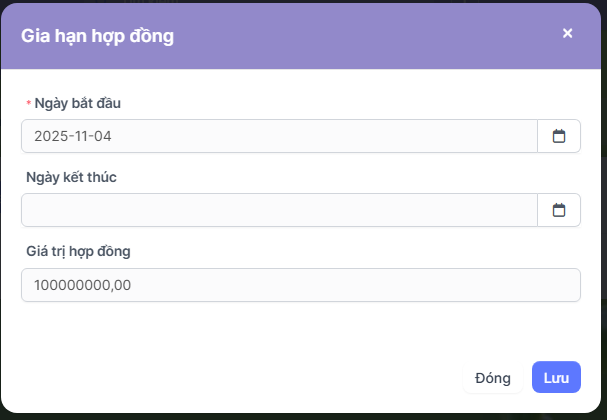Open the calendar picker for Ngày bắt đầu
607x420 pixels.
(x=559, y=136)
